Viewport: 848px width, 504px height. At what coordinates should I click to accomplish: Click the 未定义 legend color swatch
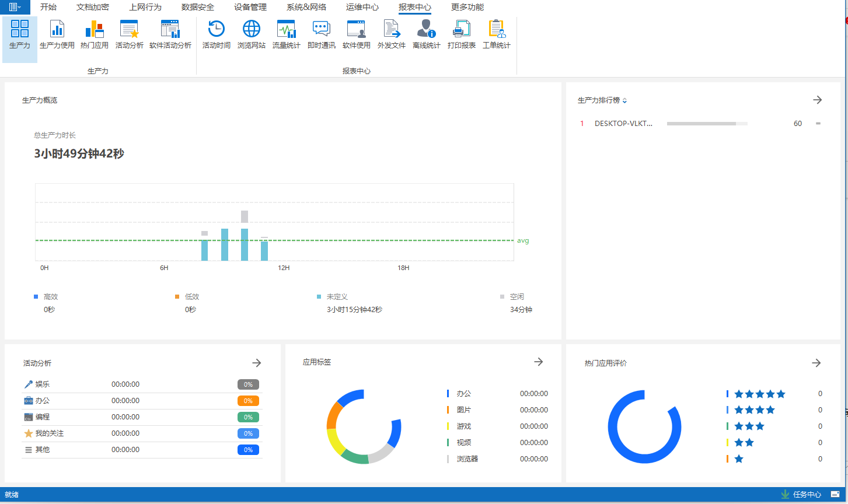click(319, 297)
